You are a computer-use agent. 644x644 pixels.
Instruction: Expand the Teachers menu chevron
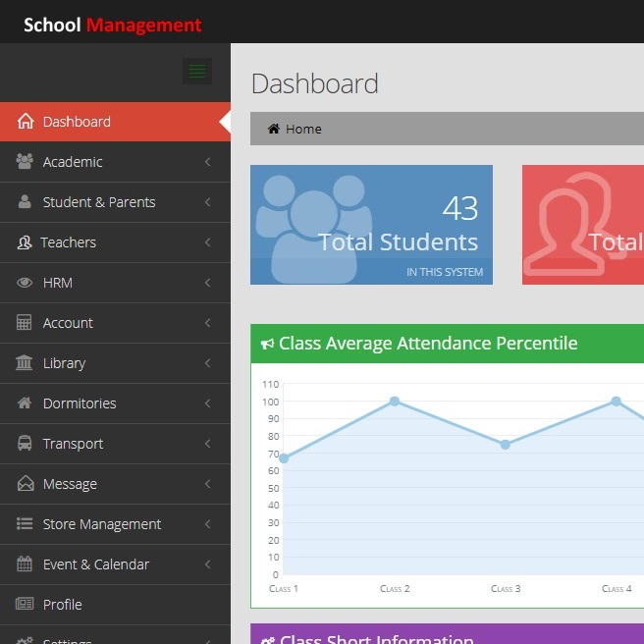(x=208, y=242)
